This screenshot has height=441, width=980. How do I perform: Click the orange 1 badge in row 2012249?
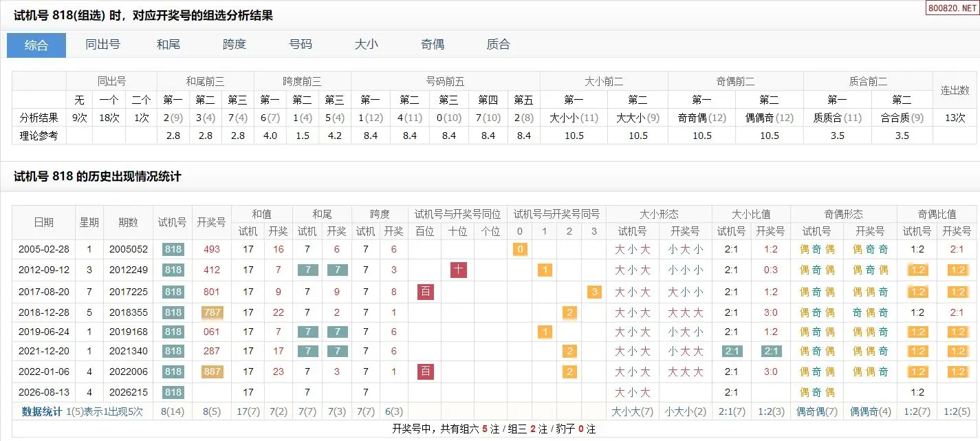click(545, 270)
